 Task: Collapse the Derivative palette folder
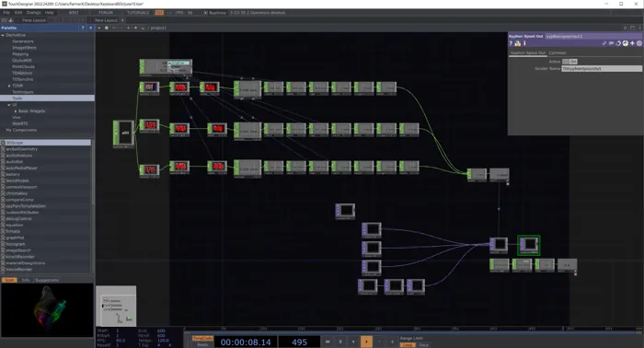tap(3, 35)
